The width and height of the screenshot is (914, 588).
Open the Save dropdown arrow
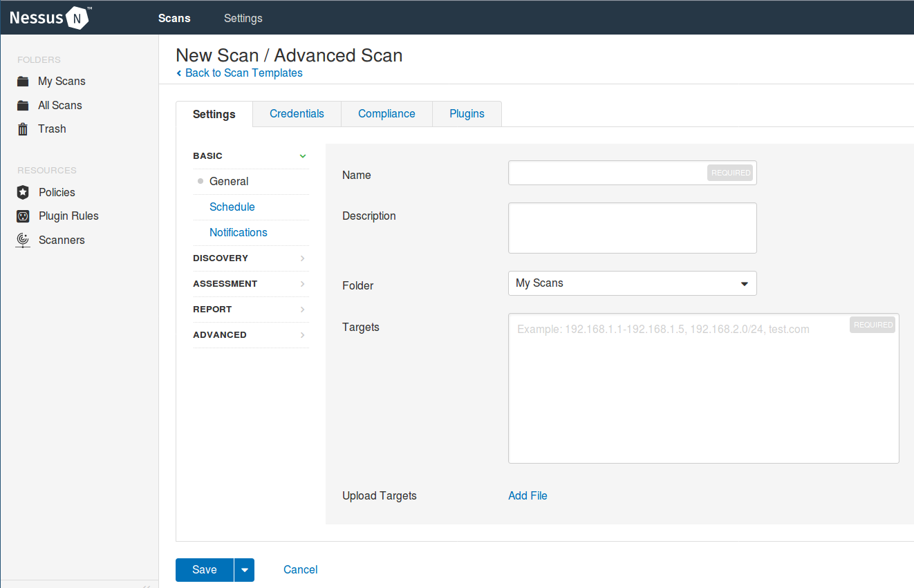click(245, 570)
